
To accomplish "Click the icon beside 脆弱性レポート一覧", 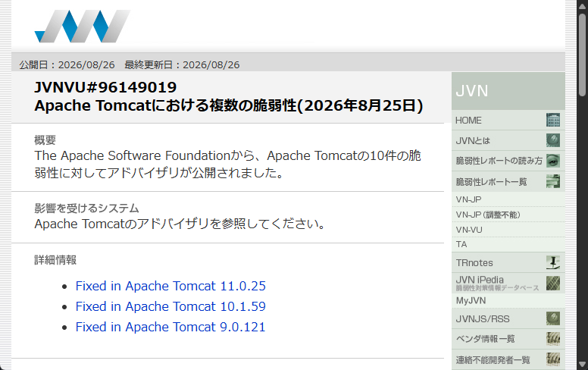I will pos(552,182).
